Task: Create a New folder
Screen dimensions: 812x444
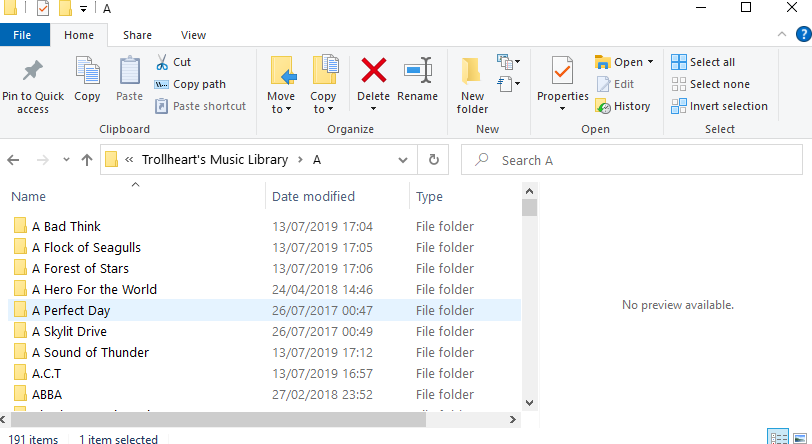Action: click(472, 85)
